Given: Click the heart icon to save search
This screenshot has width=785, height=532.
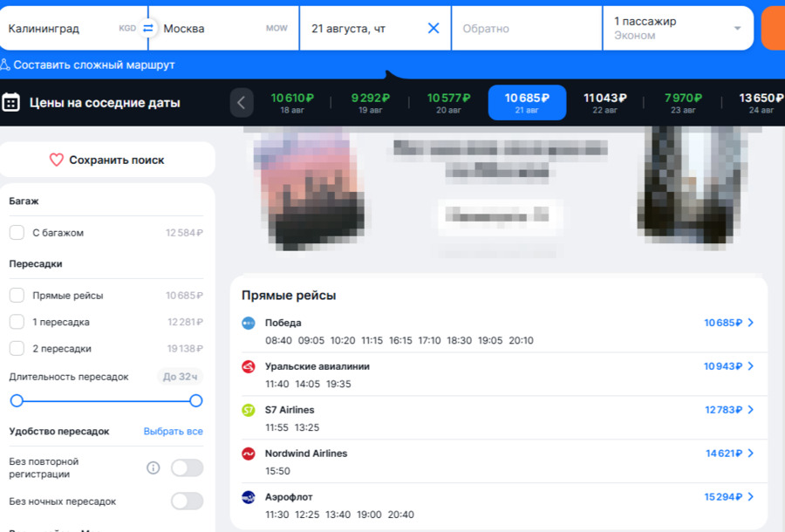Looking at the screenshot, I should click(57, 160).
